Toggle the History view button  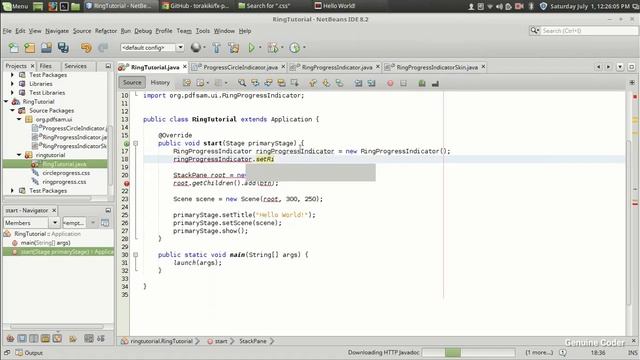tap(160, 82)
